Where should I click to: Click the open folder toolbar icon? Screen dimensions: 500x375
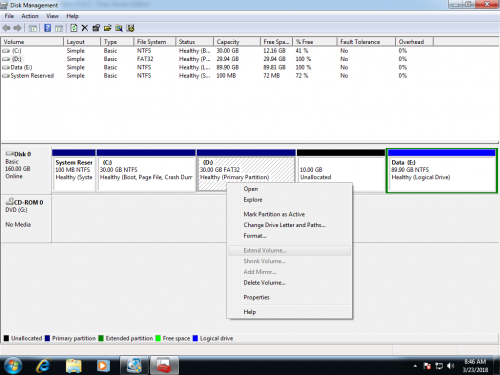[107, 28]
